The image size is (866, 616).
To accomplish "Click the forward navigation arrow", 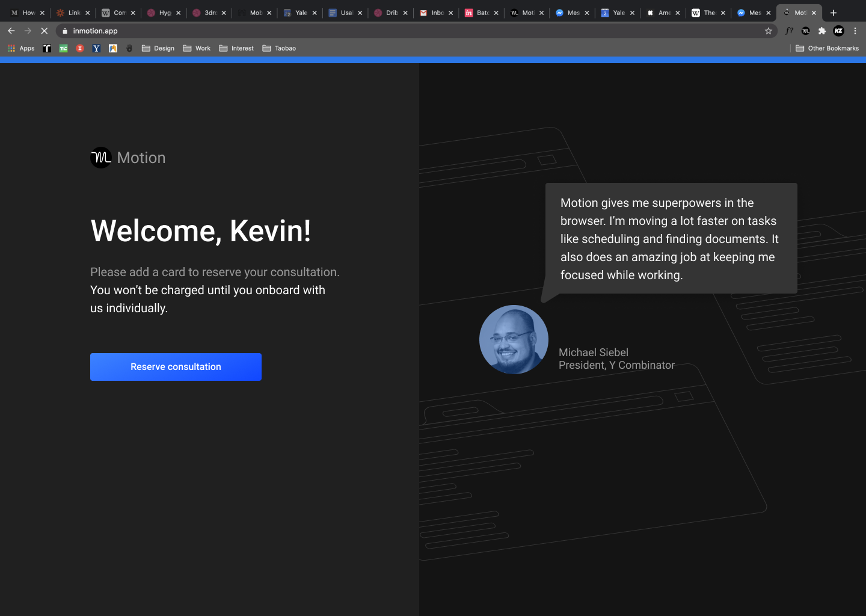I will [x=28, y=31].
